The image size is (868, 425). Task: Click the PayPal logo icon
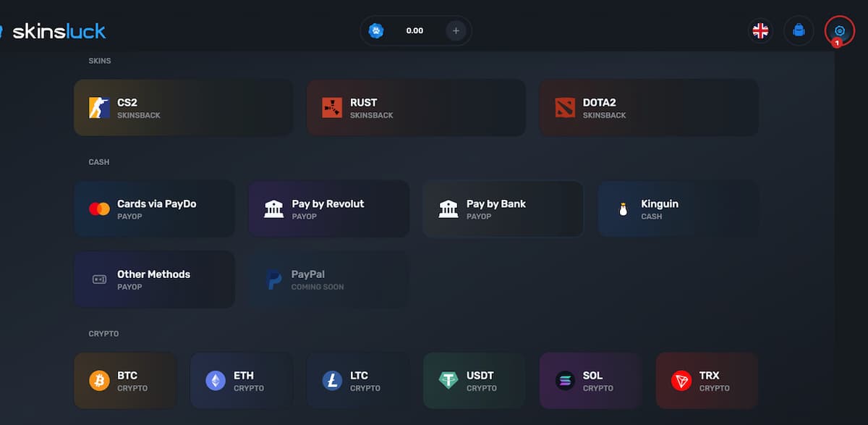pos(274,279)
